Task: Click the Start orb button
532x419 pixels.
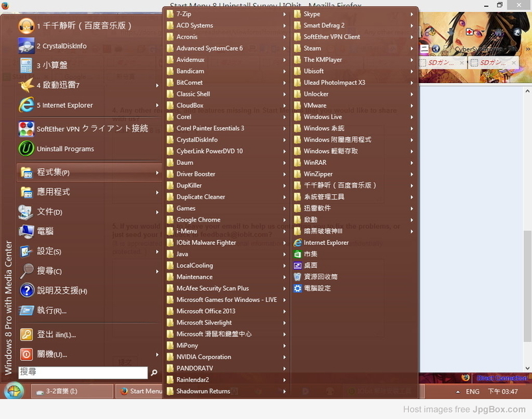Action: click(x=13, y=391)
